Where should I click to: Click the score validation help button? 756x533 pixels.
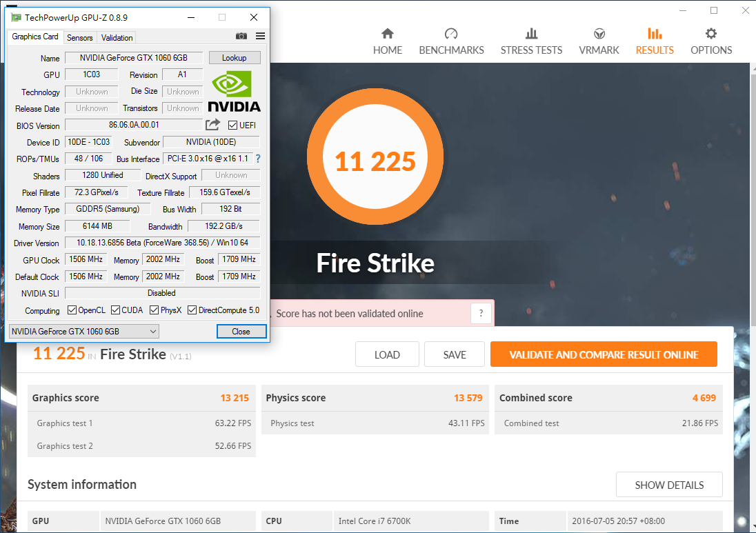click(481, 313)
